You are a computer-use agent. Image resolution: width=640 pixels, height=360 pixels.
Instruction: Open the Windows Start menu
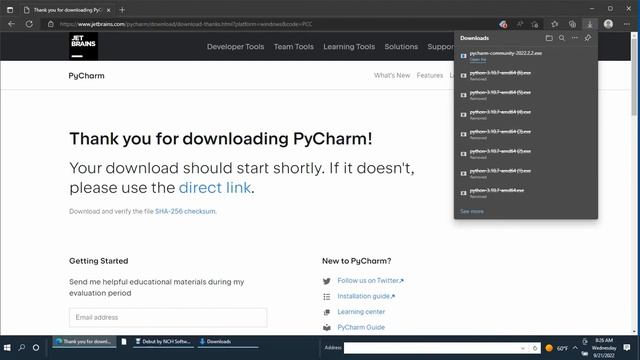click(x=7, y=348)
